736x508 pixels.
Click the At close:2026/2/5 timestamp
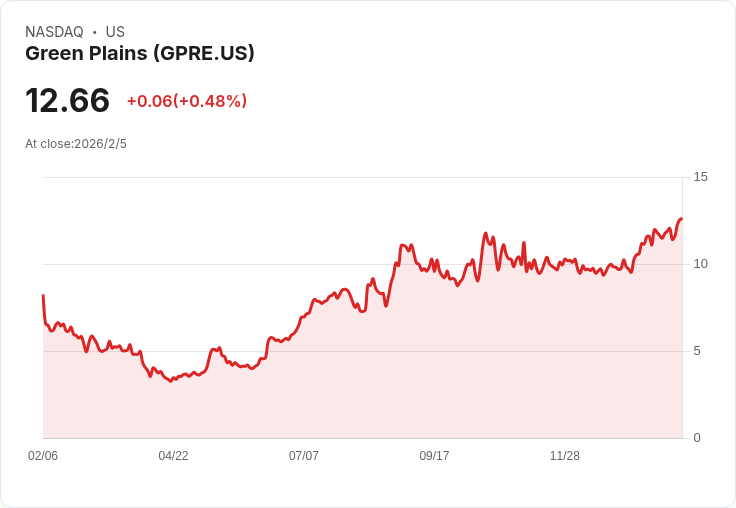[76, 144]
